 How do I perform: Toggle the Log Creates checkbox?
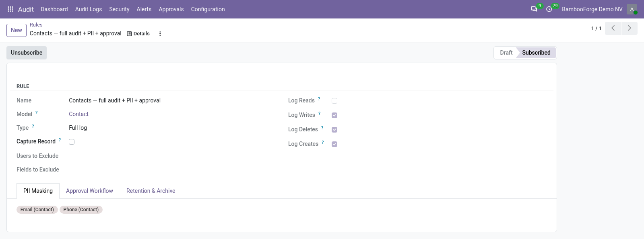click(334, 144)
